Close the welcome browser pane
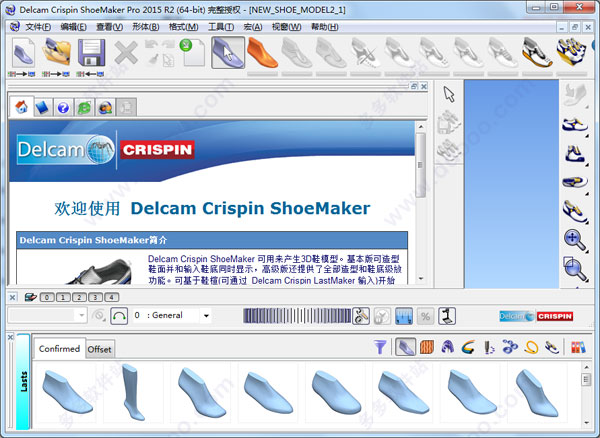The width and height of the screenshot is (600, 438). coord(424,86)
